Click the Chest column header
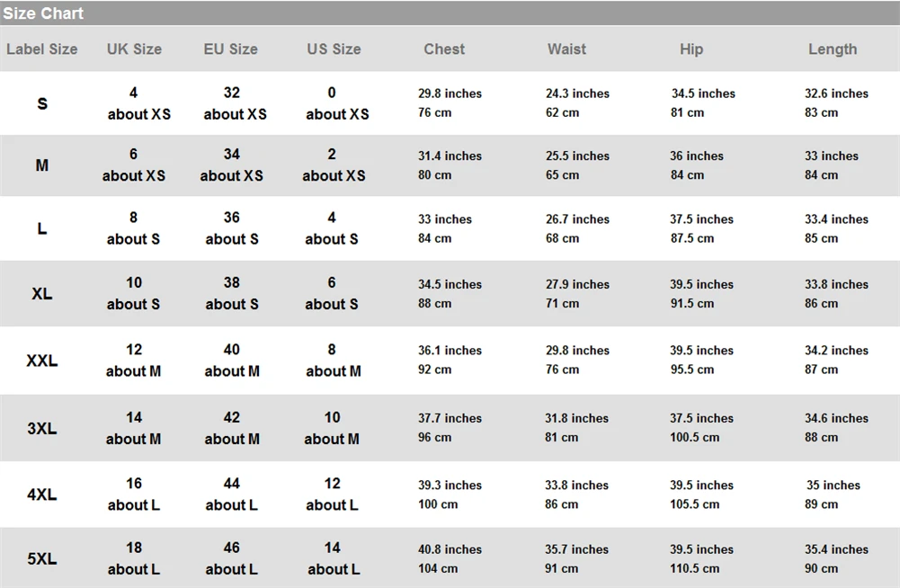The image size is (900, 588). pos(444,49)
